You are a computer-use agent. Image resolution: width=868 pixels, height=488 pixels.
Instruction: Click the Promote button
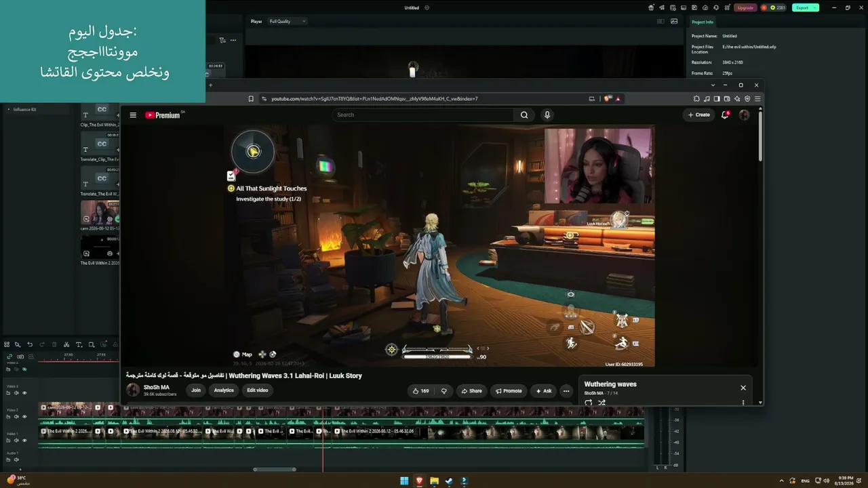pyautogui.click(x=509, y=390)
